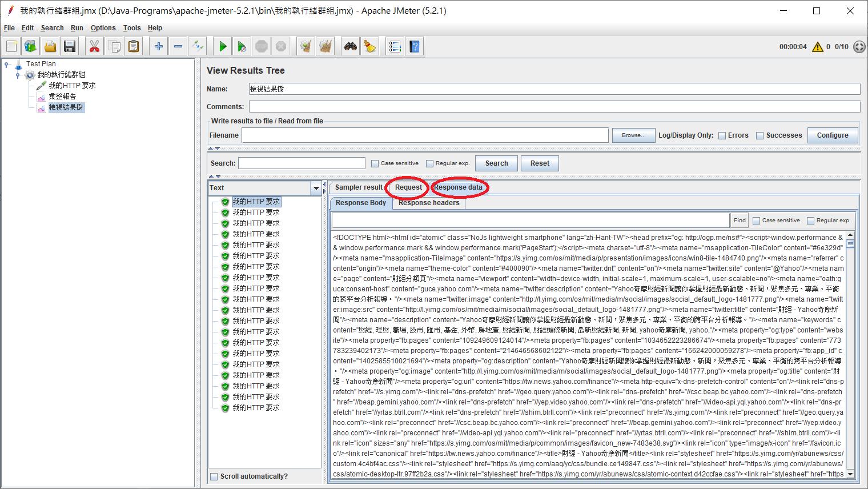Click the Stop test icon
The width and height of the screenshot is (868, 489).
click(262, 46)
